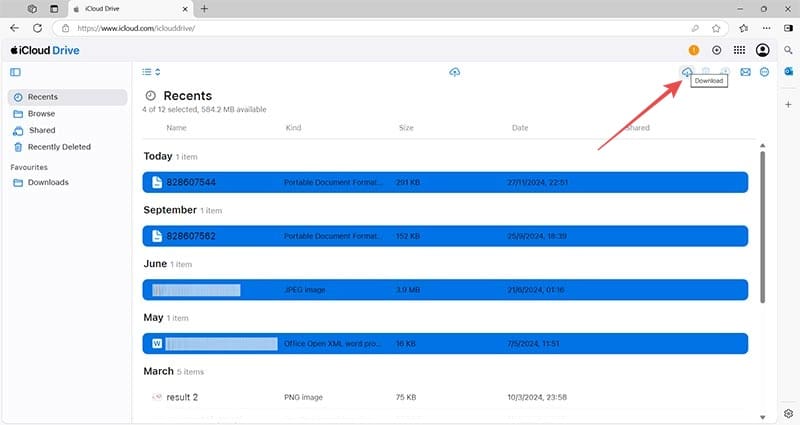Open Browse in the sidebar
Screen dimensions: 800x425
[41, 114]
